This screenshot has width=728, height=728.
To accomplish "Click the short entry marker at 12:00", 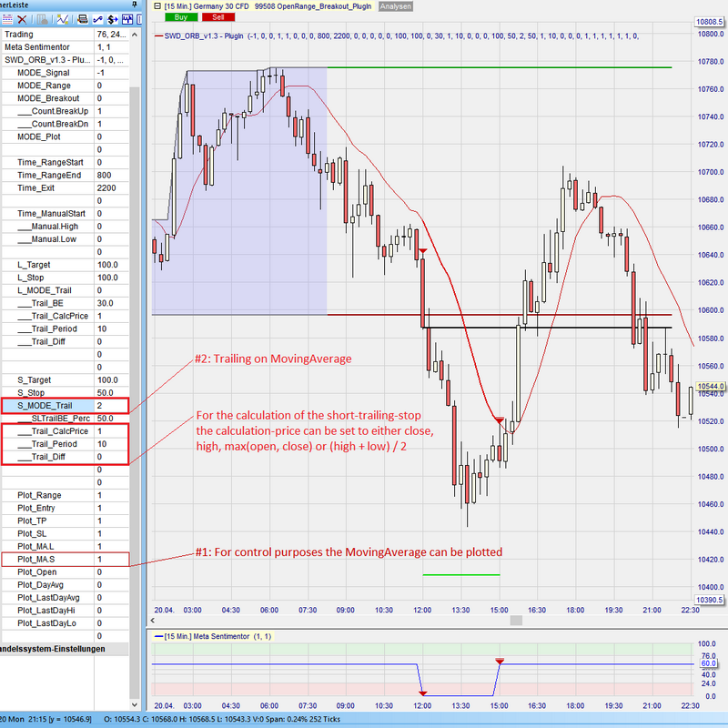I will 422,251.
